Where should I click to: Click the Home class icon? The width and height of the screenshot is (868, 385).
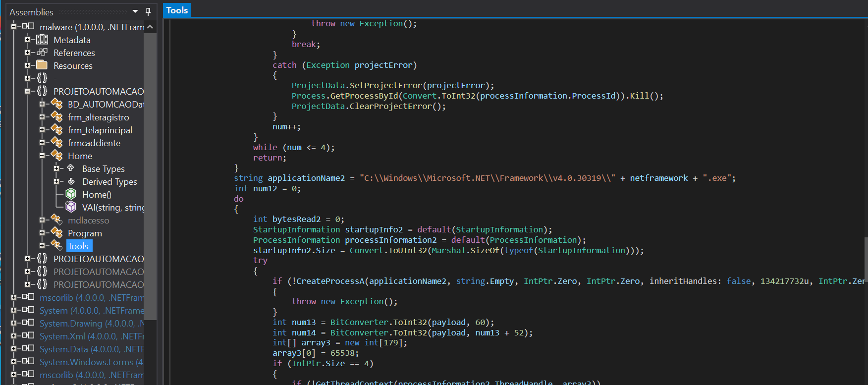coord(56,155)
